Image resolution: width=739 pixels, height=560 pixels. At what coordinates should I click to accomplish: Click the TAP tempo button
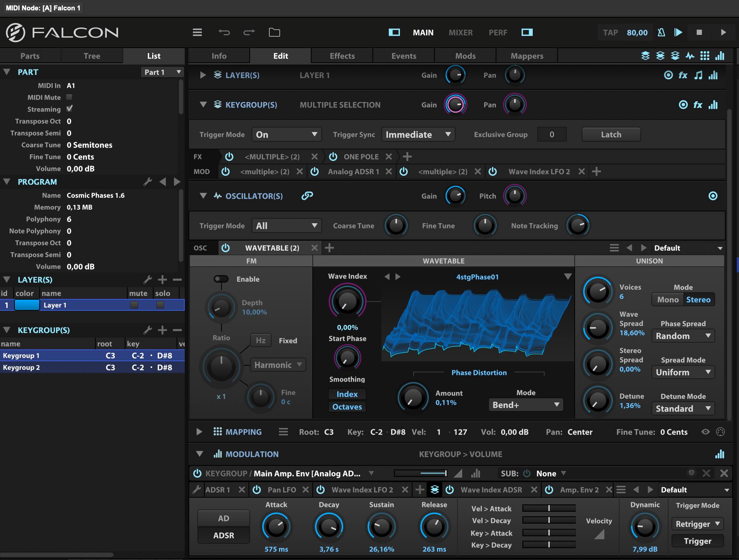[610, 33]
